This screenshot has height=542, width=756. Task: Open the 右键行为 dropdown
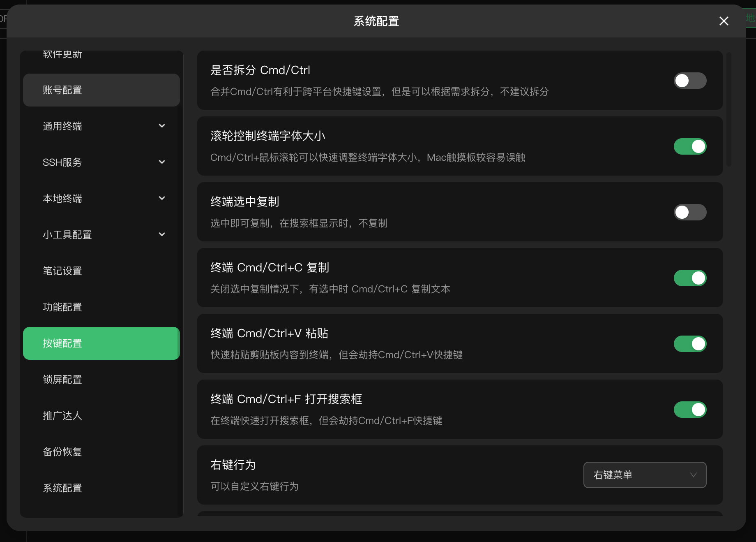coord(644,475)
